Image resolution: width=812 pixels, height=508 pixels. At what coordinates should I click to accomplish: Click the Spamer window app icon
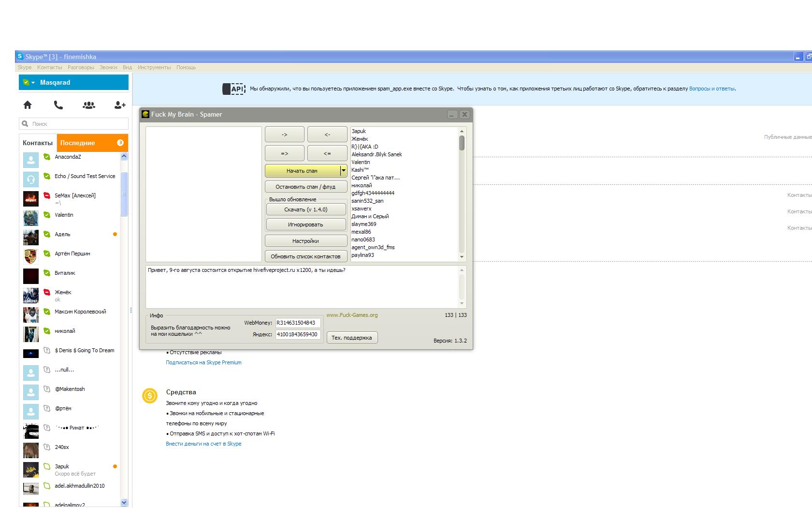coord(145,114)
